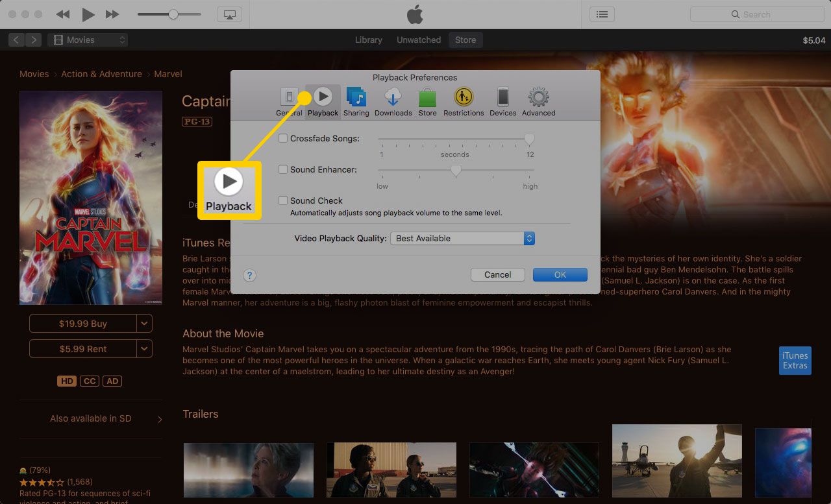Click the Sound Enhancer slider

click(456, 171)
